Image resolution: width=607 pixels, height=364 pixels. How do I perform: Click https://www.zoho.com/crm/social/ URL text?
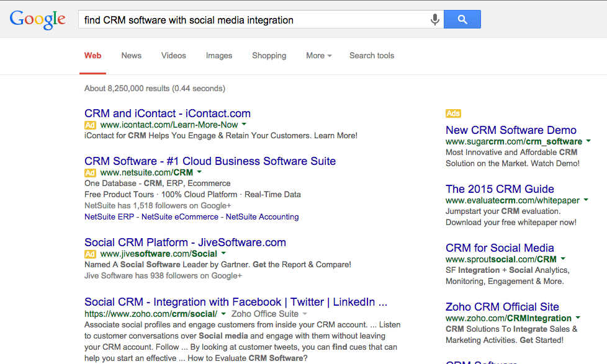[x=151, y=314]
